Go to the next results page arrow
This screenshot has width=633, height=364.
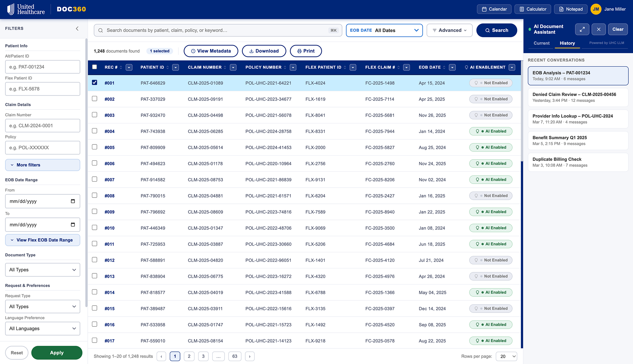click(x=250, y=356)
